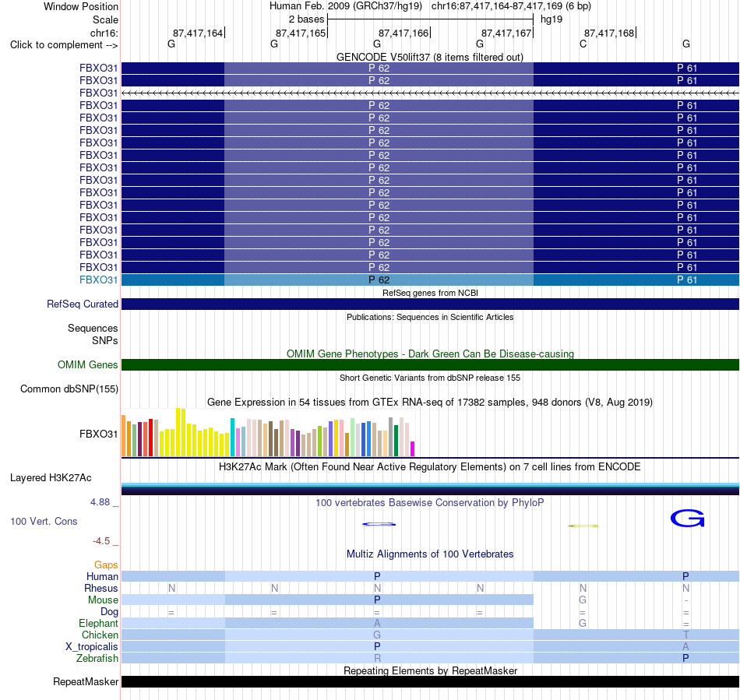Viewport: 740px width, 700px height.
Task: Click the Rhesus species label
Action: [101, 588]
